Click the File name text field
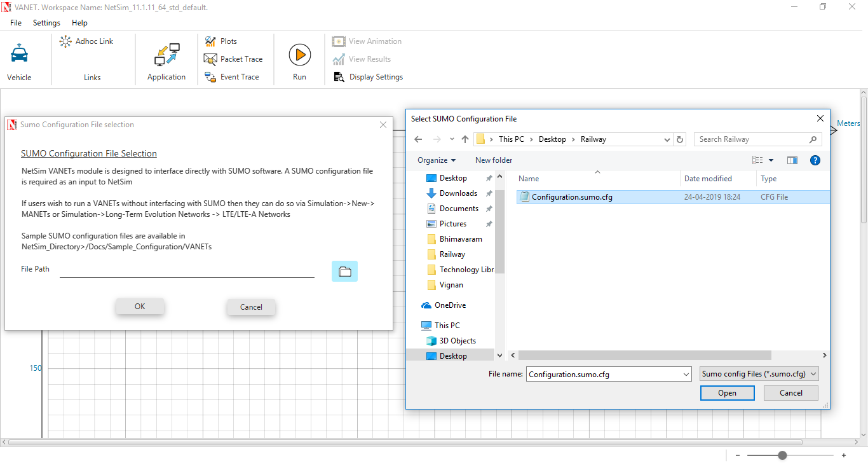868x463 pixels. (x=604, y=375)
